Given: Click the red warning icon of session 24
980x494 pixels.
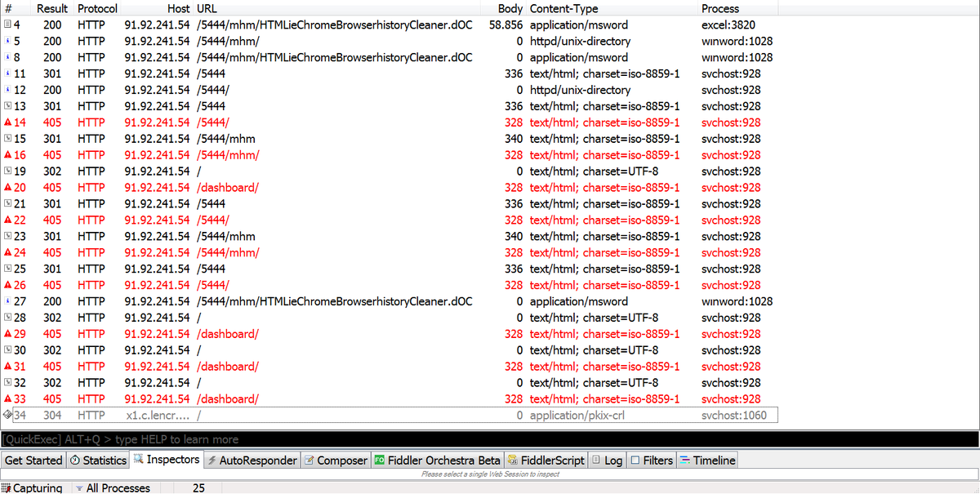Looking at the screenshot, I should pos(7,252).
